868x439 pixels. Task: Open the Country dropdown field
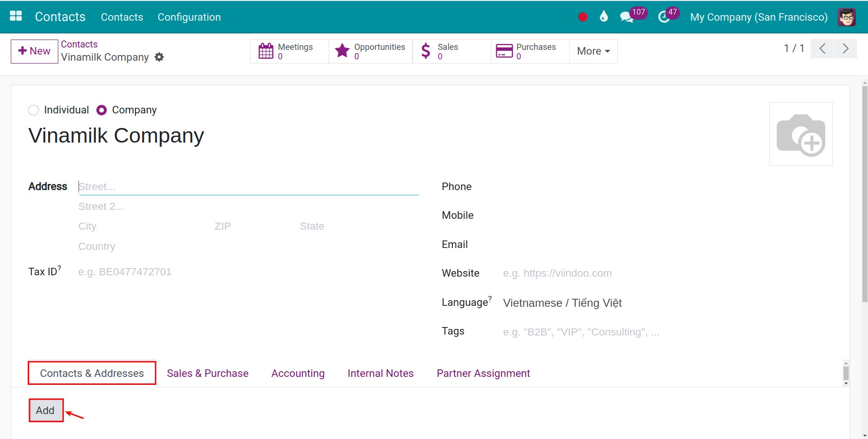click(248, 247)
